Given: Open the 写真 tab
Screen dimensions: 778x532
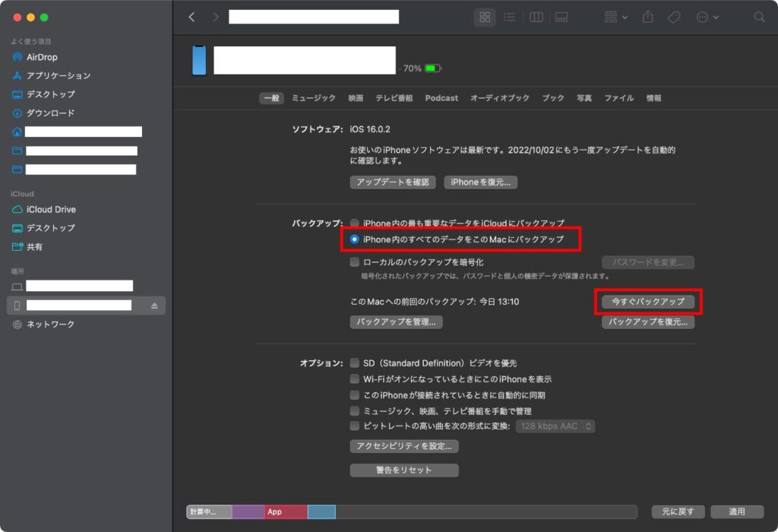Looking at the screenshot, I should coord(583,98).
